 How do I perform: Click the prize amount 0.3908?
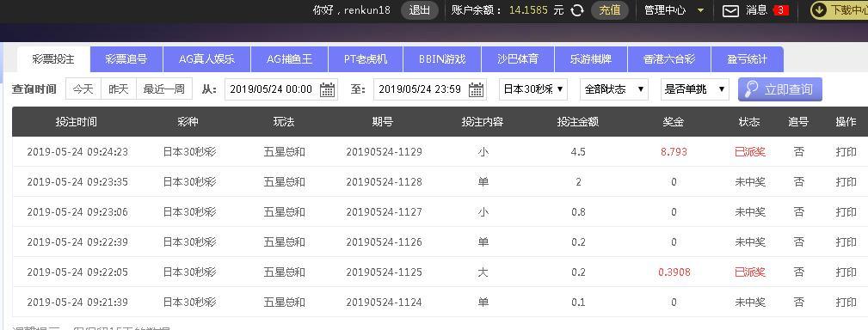click(674, 272)
